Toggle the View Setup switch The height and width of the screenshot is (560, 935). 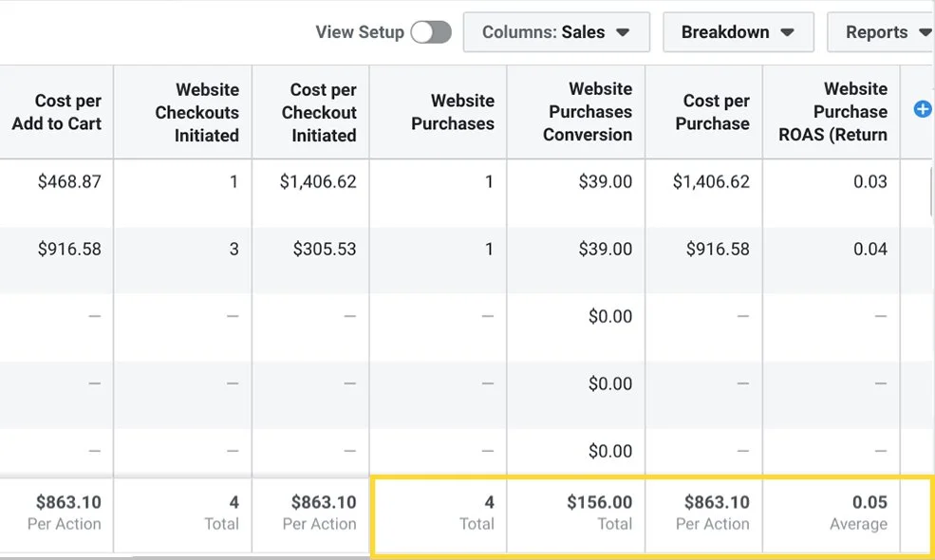pos(431,32)
